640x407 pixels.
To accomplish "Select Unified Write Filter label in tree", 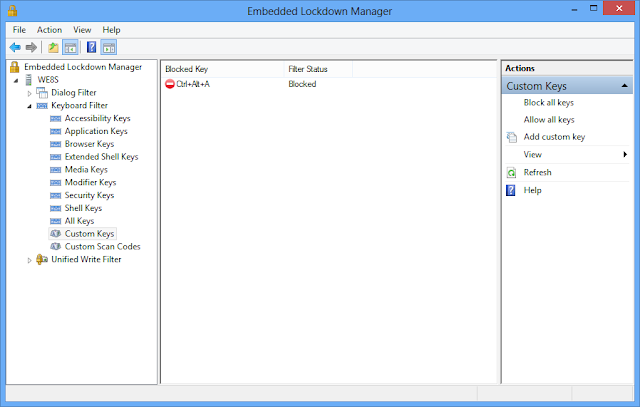I will point(86,259).
